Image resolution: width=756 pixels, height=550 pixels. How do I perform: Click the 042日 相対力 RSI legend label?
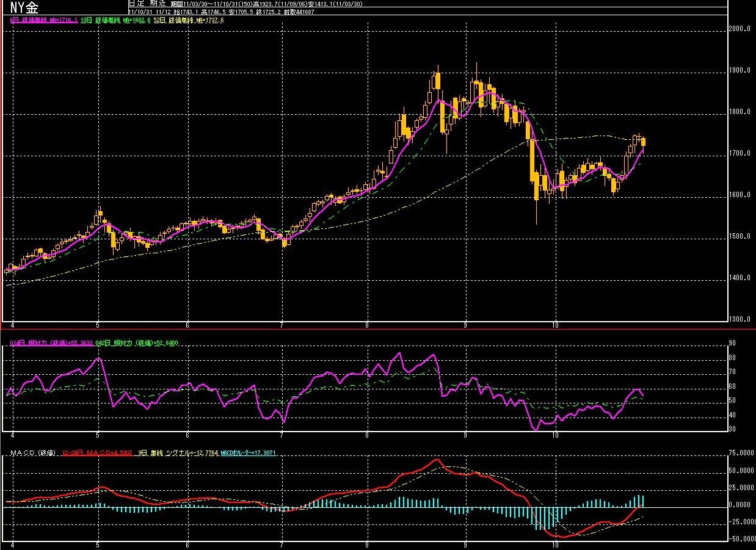point(136,344)
